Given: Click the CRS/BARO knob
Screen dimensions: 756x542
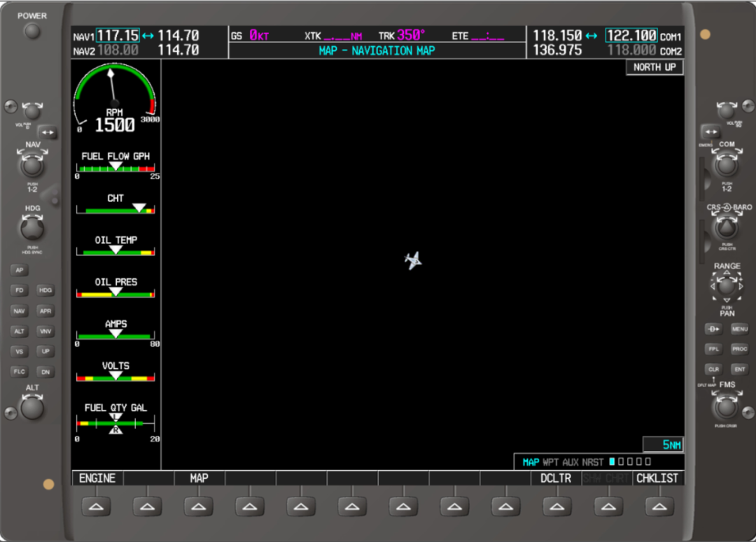Looking at the screenshot, I should pos(727,227).
